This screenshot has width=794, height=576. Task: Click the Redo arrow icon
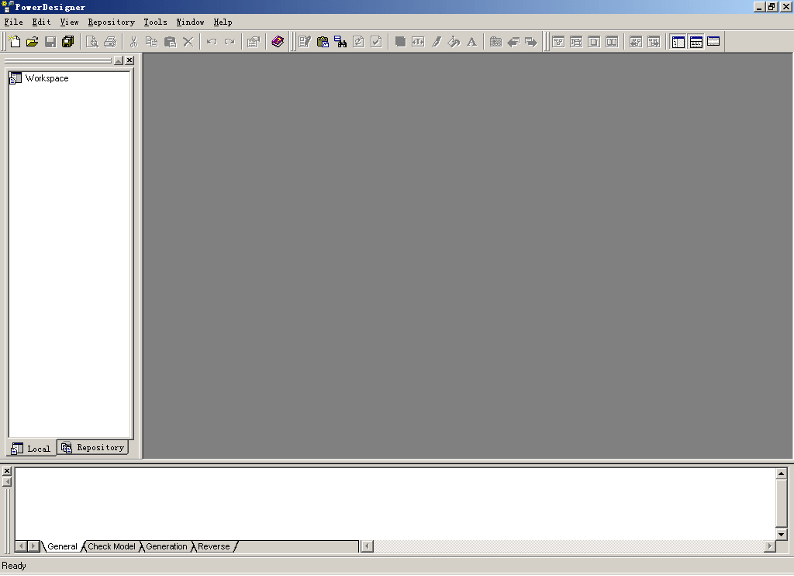(230, 42)
